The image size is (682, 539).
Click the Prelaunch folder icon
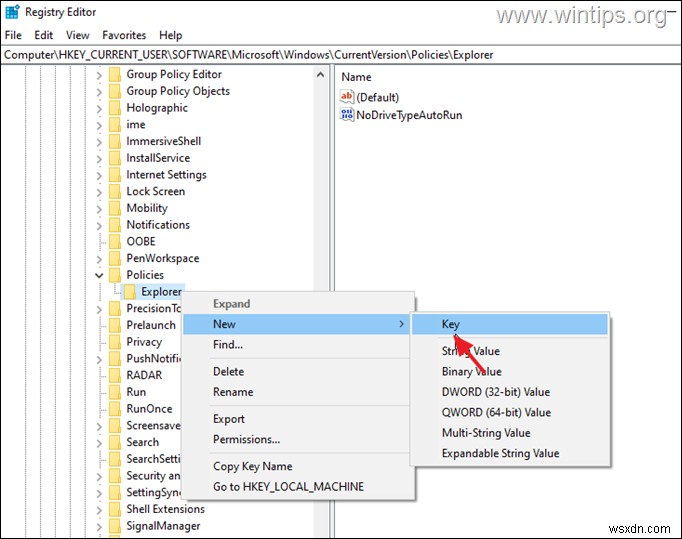click(115, 325)
